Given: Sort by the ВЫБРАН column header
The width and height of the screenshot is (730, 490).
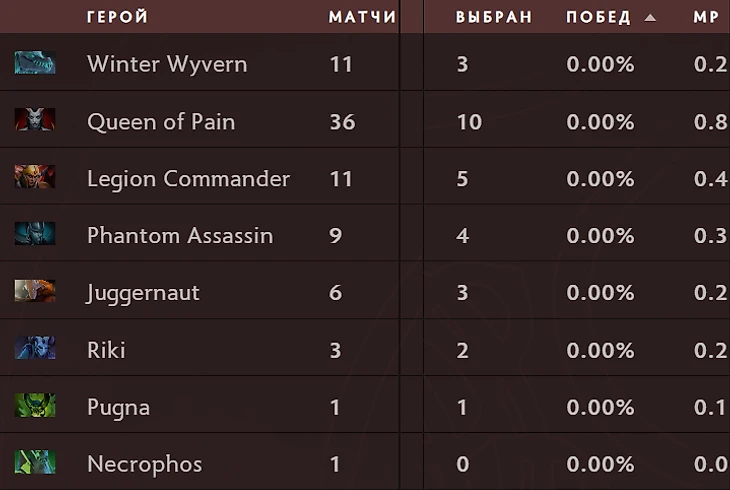Looking at the screenshot, I should pyautogui.click(x=493, y=17).
